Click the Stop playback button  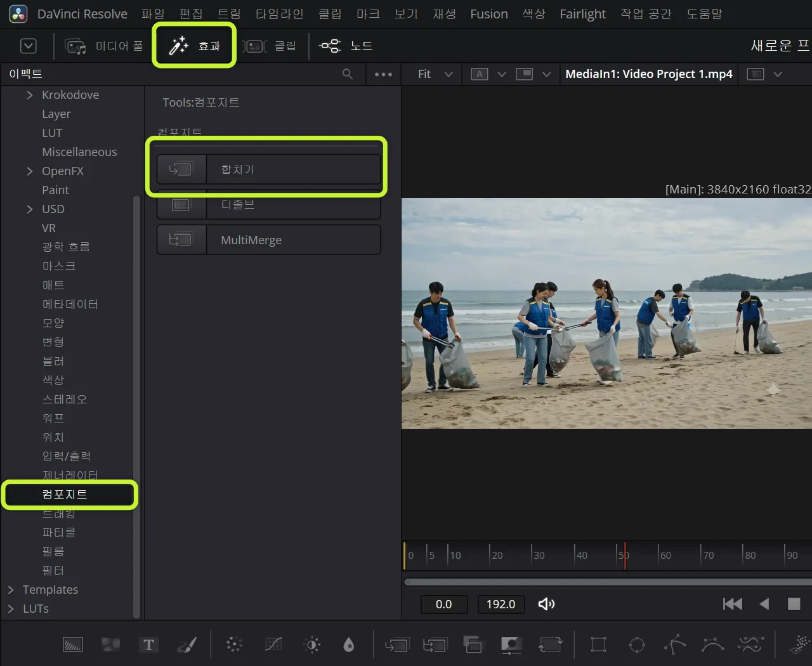click(794, 604)
